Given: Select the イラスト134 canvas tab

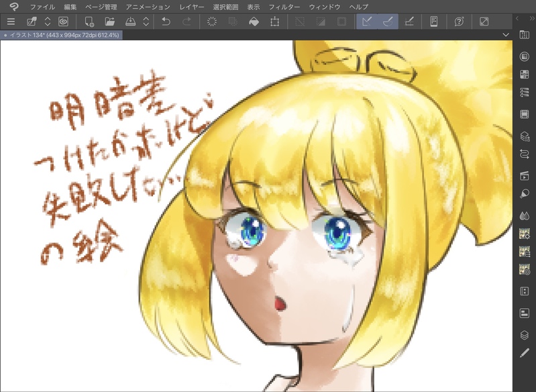Looking at the screenshot, I should (x=62, y=35).
